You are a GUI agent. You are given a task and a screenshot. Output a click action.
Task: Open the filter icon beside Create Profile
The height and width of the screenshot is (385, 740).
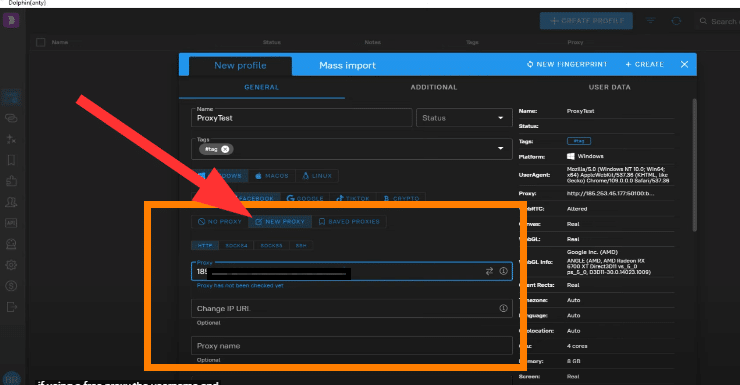point(650,21)
